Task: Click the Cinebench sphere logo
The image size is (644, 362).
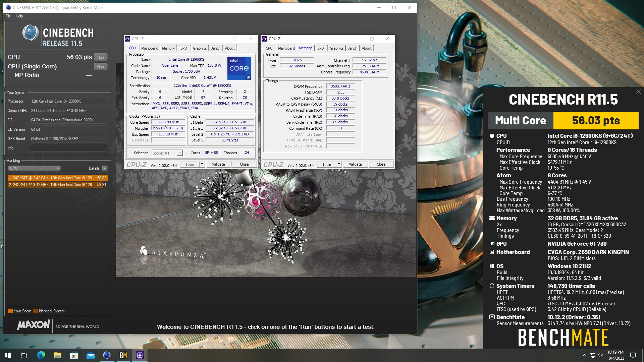Action: click(31, 33)
